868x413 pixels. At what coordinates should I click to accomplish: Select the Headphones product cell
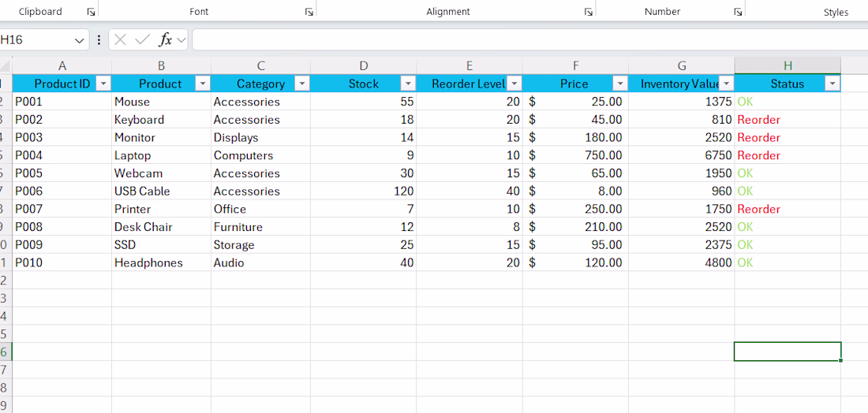click(x=161, y=262)
